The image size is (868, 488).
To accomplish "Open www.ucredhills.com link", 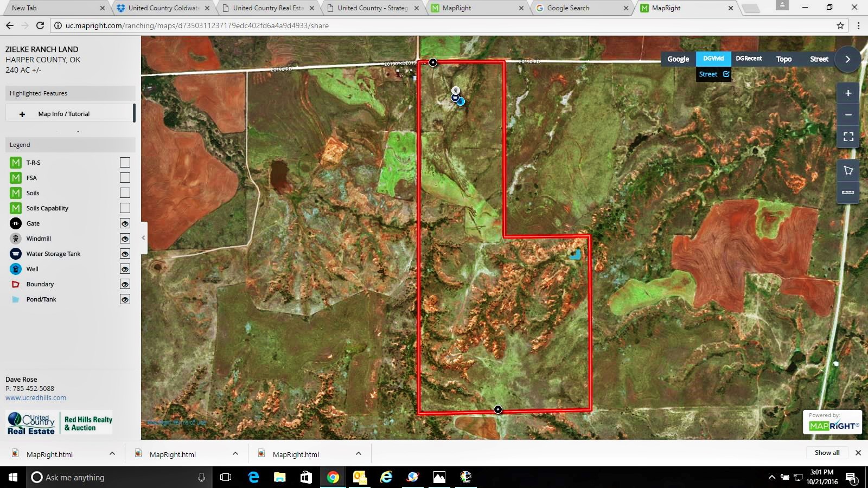I will coord(36,397).
